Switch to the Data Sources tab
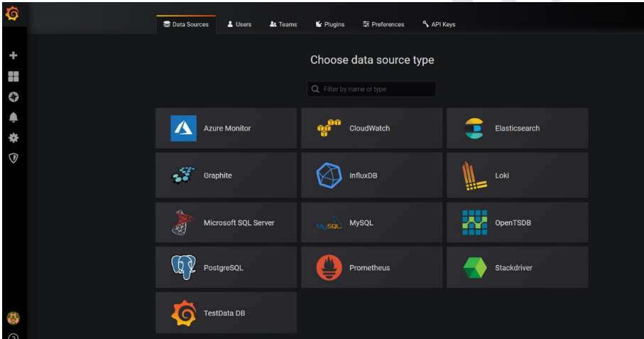 (x=186, y=24)
